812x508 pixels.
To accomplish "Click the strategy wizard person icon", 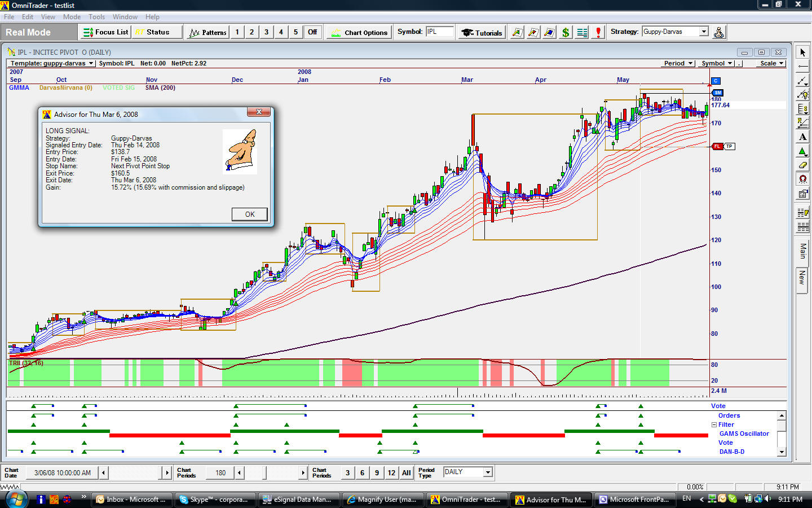I will pos(718,32).
